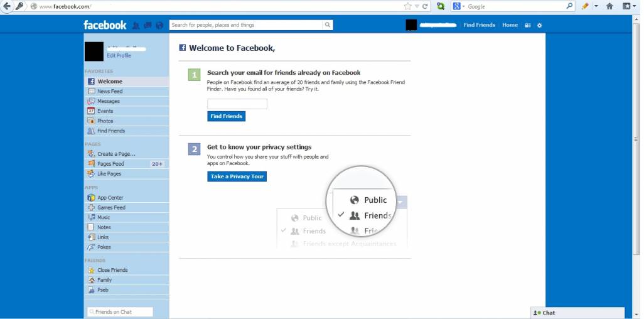The height and width of the screenshot is (319, 644).
Task: Open notifications globe icon in header
Action: 160,26
